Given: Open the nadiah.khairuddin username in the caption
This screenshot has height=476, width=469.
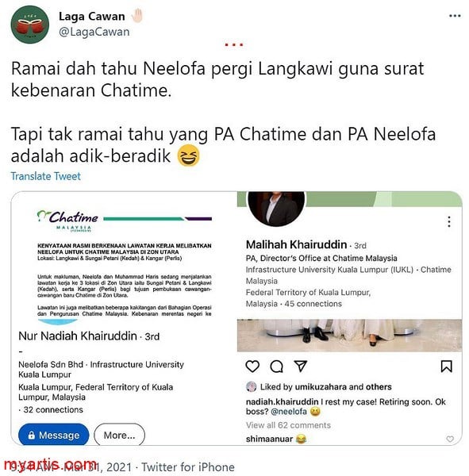Looking at the screenshot, I should tap(283, 401).
